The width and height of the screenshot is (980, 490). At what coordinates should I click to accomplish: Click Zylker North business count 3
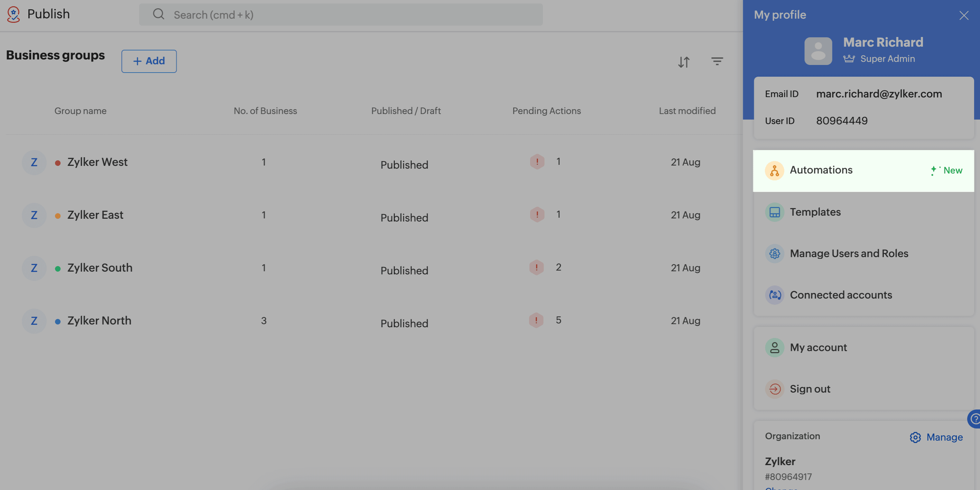(264, 321)
